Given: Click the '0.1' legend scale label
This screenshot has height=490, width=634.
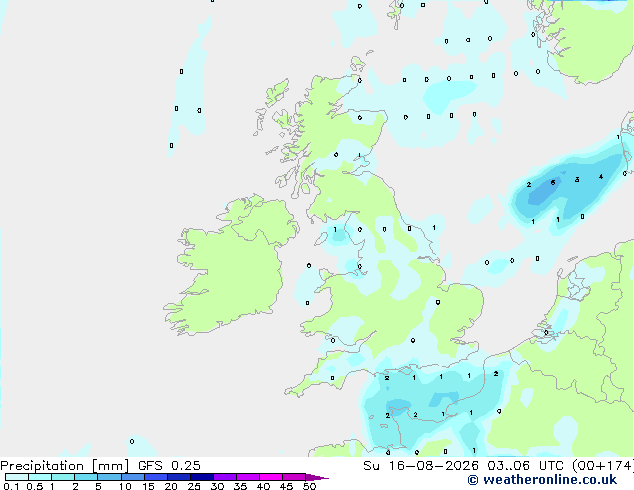Looking at the screenshot, I should 11,486.
